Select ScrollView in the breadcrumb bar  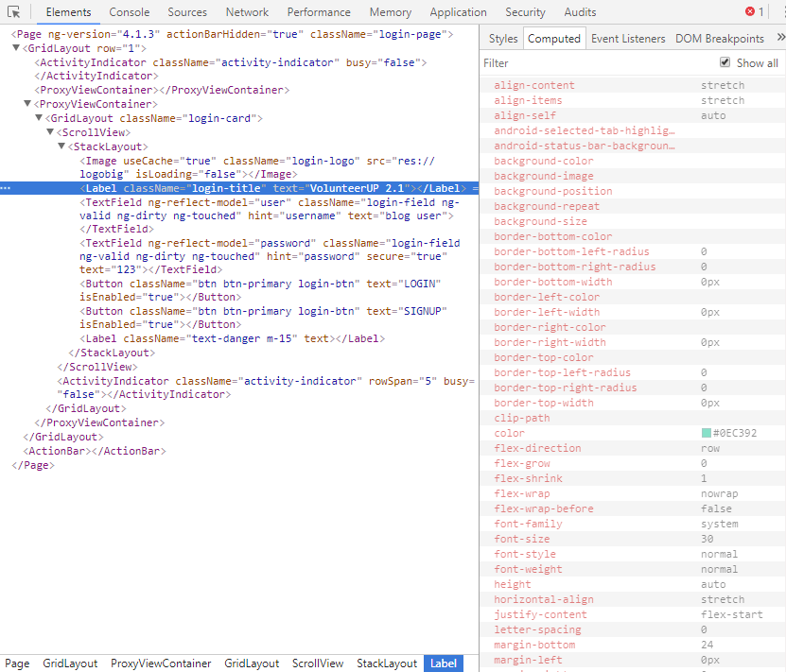(318, 663)
